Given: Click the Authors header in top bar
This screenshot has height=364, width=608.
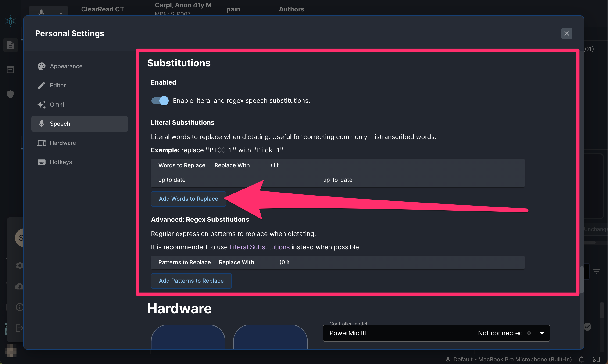Looking at the screenshot, I should click(x=291, y=9).
